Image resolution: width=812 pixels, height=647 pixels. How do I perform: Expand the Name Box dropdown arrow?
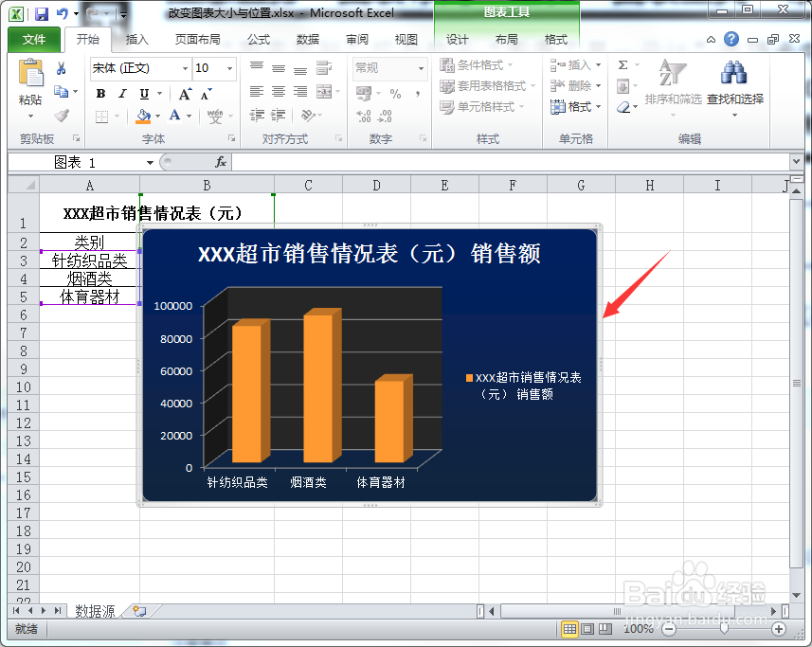pyautogui.click(x=150, y=163)
